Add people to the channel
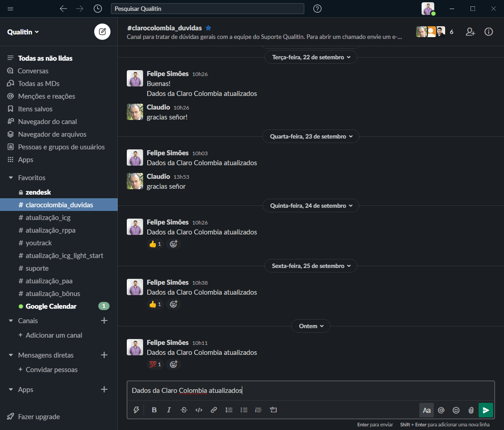Viewport: 504px width, 430px height. tap(470, 32)
